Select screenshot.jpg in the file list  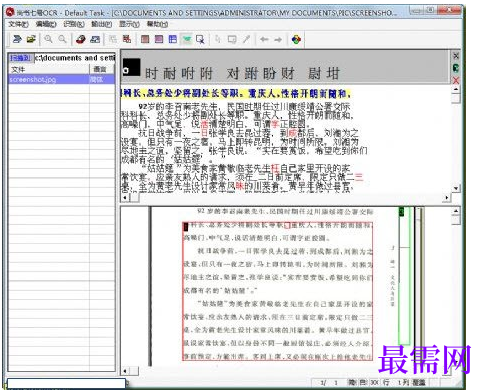click(61, 79)
